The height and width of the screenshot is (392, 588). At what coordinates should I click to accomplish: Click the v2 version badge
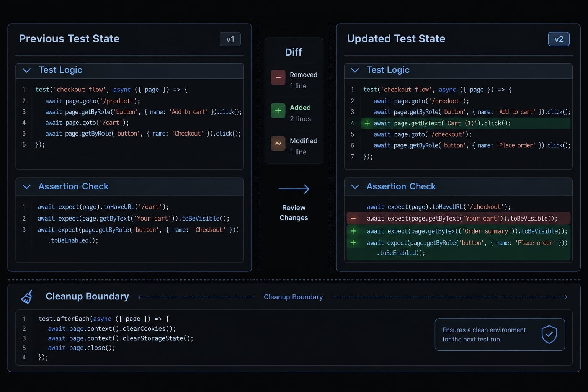[x=559, y=39]
